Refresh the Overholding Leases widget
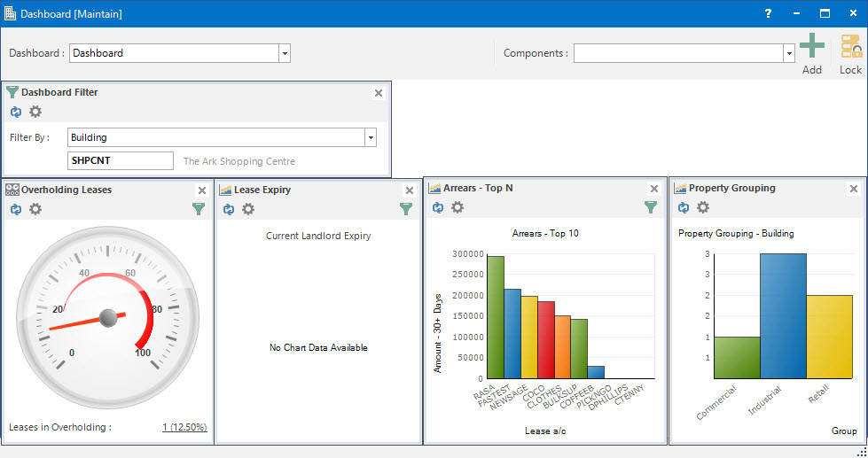868x458 pixels. coord(16,209)
